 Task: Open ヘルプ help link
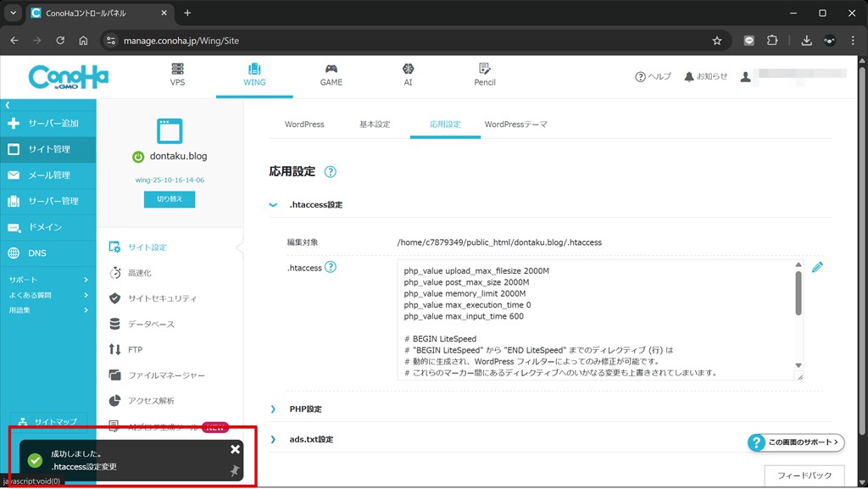click(653, 76)
